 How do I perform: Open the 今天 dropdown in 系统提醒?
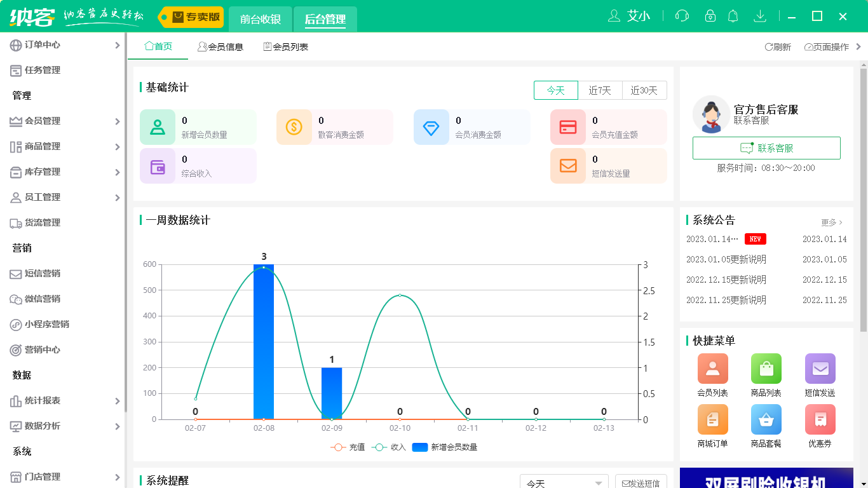pyautogui.click(x=564, y=482)
